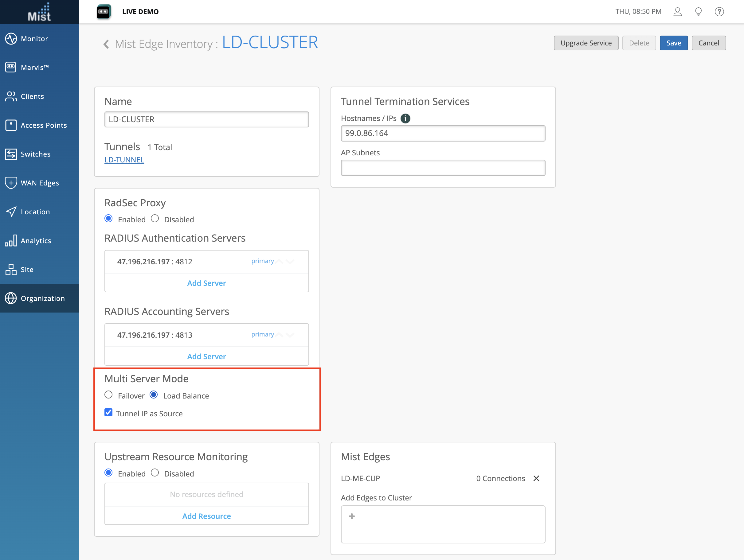Click the plus icon to add edges
The width and height of the screenshot is (744, 560).
(x=352, y=516)
